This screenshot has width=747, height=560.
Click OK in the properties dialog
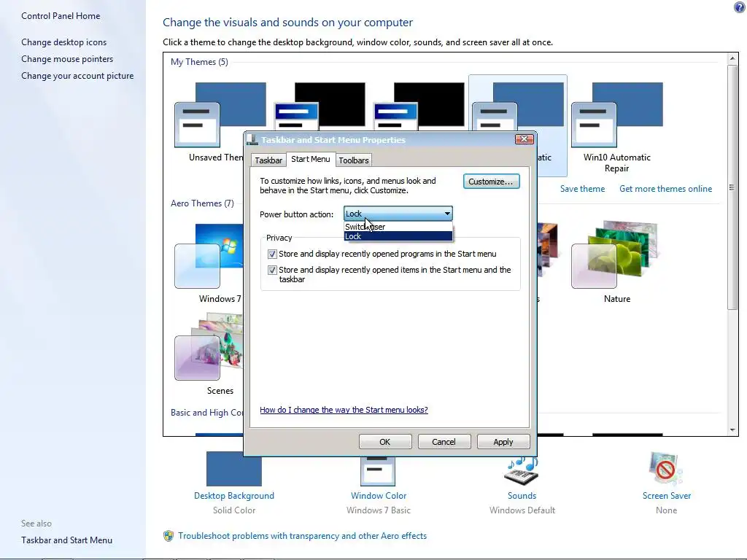click(x=385, y=442)
